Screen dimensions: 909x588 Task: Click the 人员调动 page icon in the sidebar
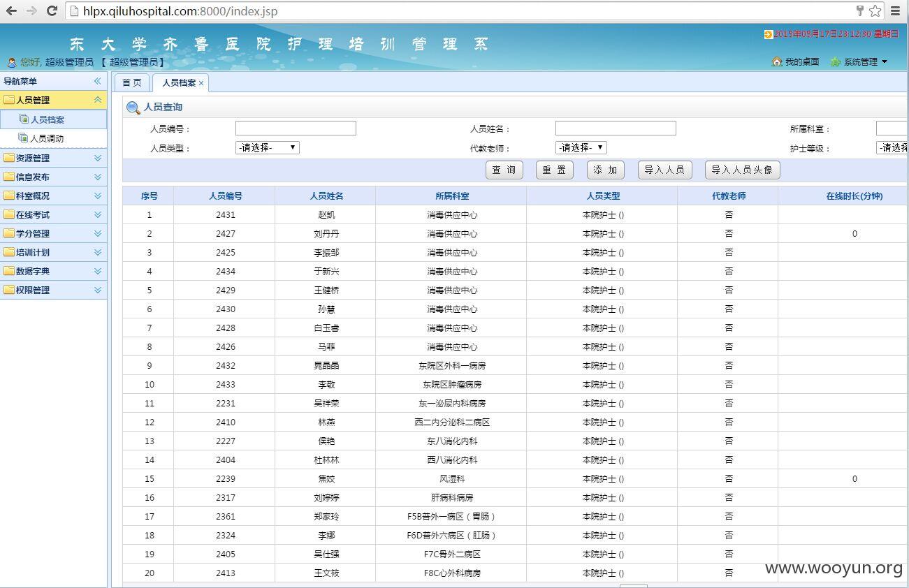23,138
